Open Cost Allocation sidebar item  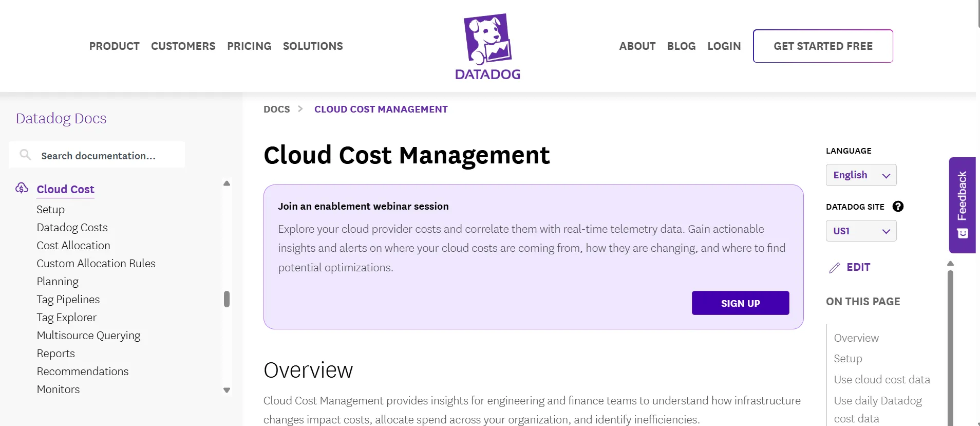tap(73, 246)
